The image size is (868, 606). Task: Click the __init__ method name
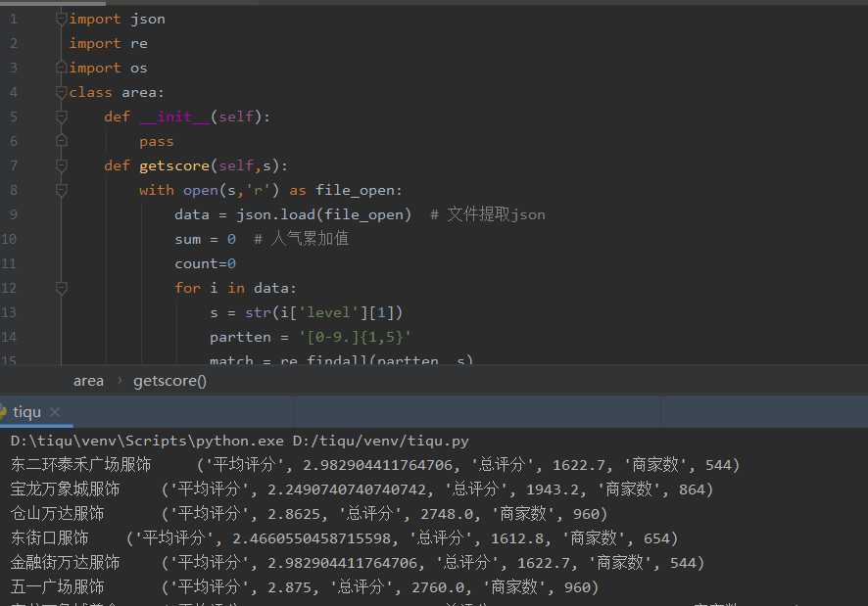pos(174,117)
